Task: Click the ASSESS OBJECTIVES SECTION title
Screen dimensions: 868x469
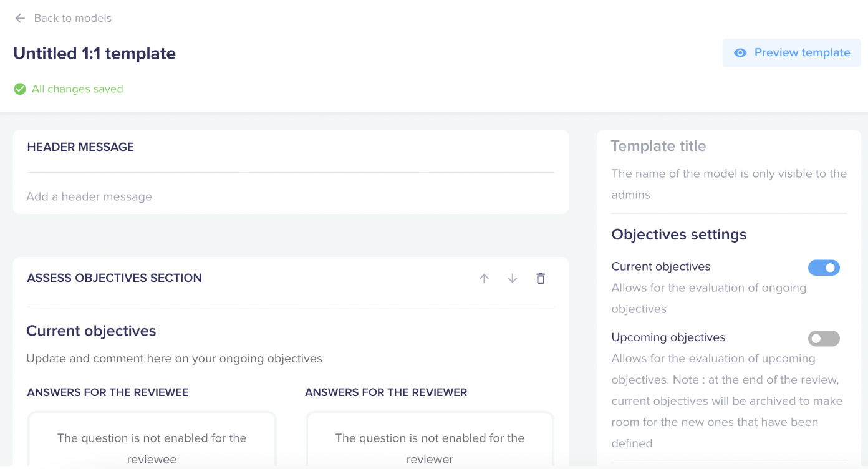Action: coord(114,278)
